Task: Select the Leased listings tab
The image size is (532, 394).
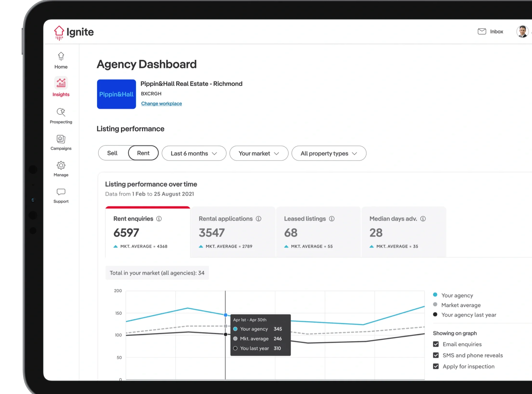Action: (318, 232)
